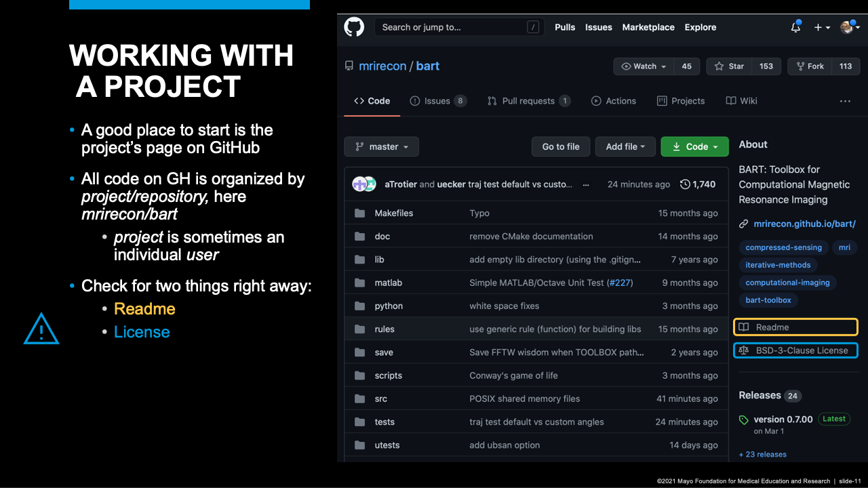868x488 pixels.
Task: Click the folder icon beside Makefiles
Action: (359, 213)
